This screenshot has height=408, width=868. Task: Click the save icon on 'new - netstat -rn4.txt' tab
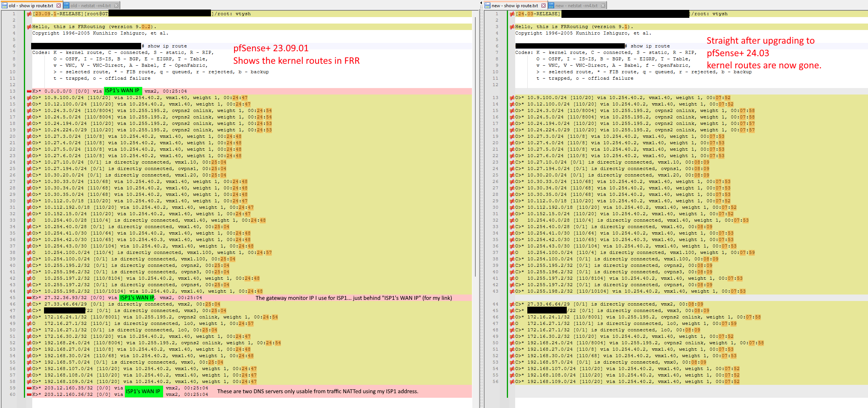pyautogui.click(x=551, y=5)
